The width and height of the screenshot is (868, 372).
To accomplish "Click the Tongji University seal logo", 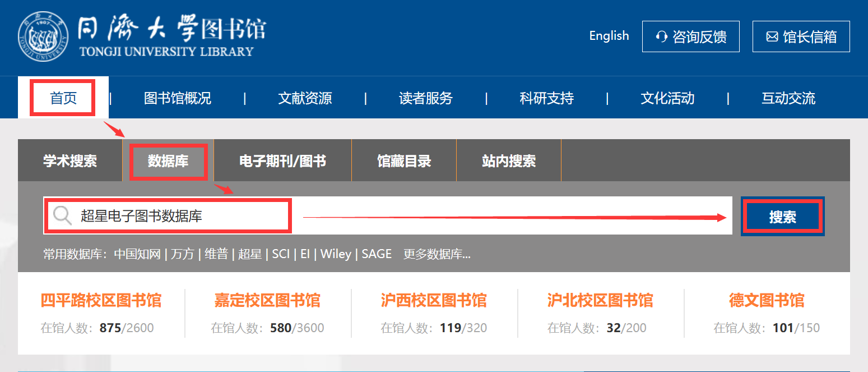I will coord(43,38).
